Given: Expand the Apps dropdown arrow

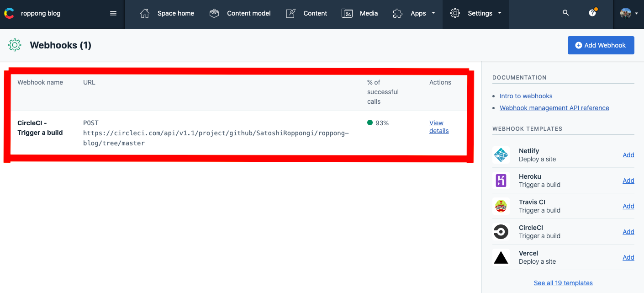Looking at the screenshot, I should point(433,13).
